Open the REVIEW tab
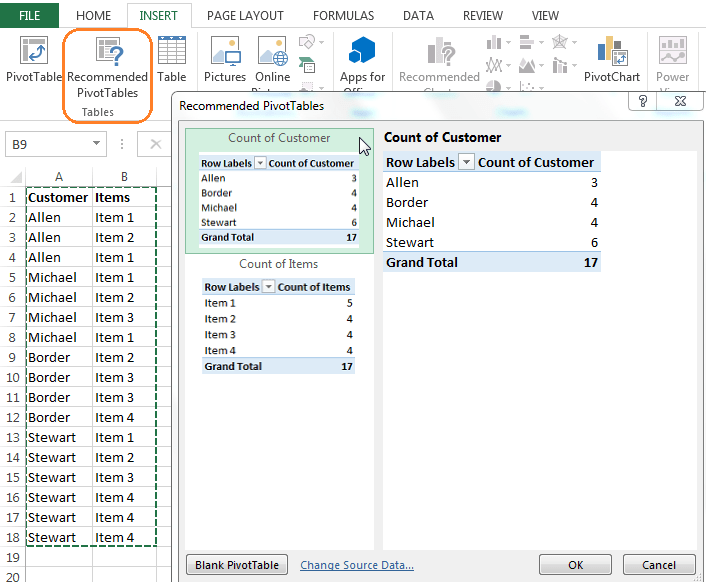 (x=483, y=16)
